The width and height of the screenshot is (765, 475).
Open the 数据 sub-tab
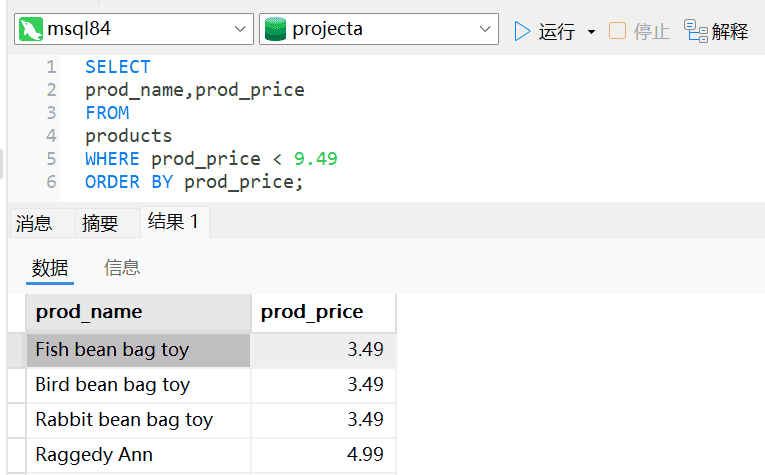coord(50,267)
